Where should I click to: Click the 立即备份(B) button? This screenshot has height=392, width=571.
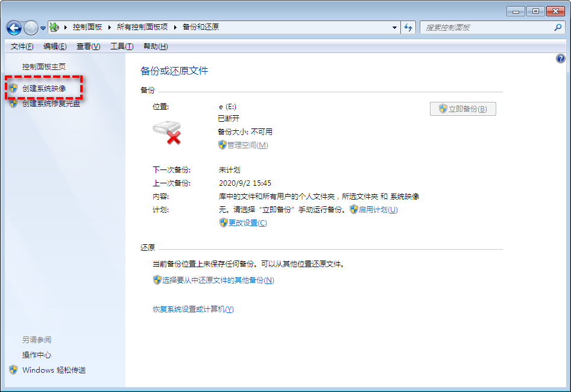462,109
